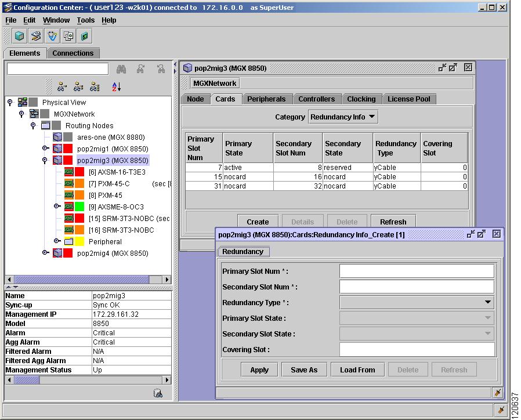
Task: Open the Tools menu
Action: tap(86, 20)
